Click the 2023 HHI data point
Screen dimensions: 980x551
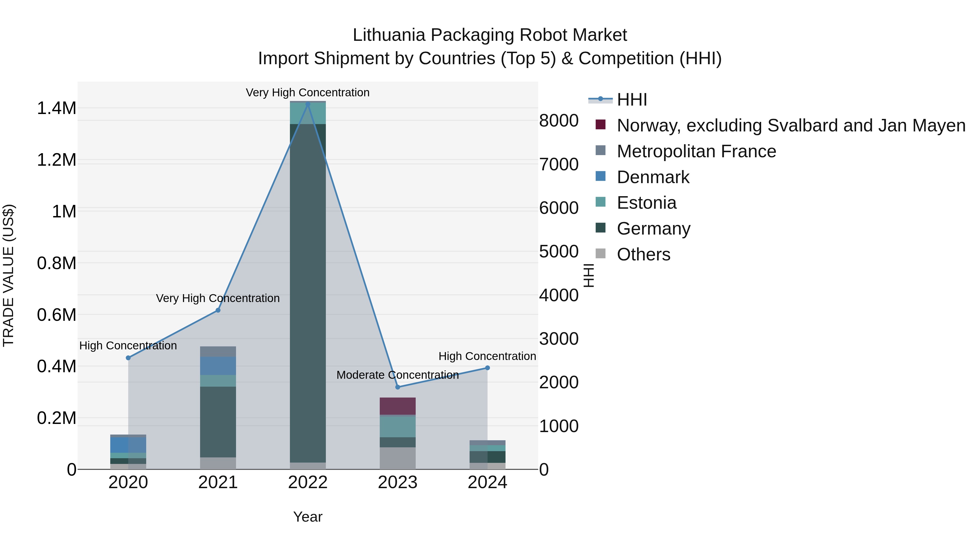(x=397, y=387)
